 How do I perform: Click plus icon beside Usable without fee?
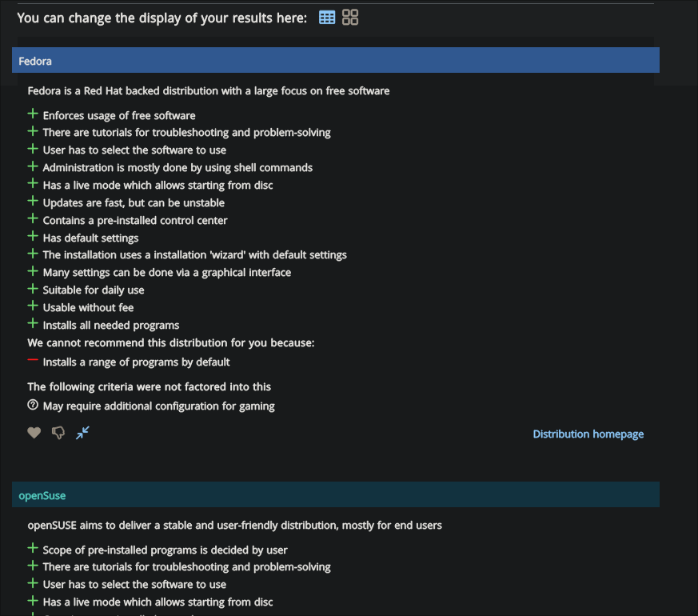[33, 306]
